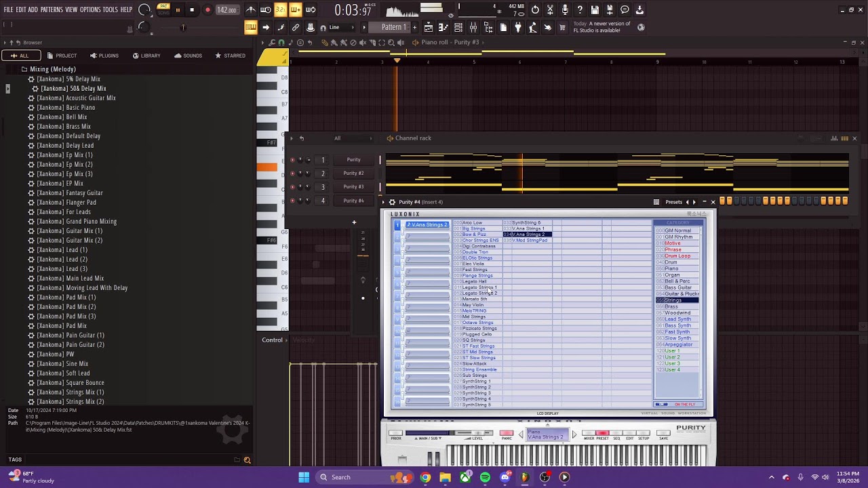Open Purity #4 plugin options arrow
Screen dimensions: 868x488
384,202
